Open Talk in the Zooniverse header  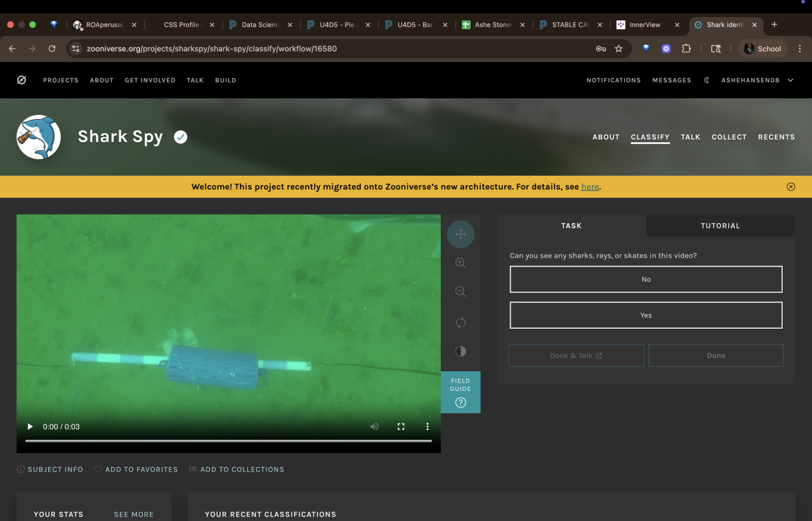click(195, 81)
